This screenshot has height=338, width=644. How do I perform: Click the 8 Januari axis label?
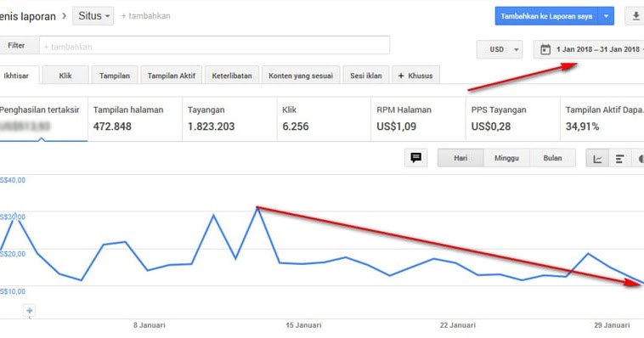[x=149, y=325]
